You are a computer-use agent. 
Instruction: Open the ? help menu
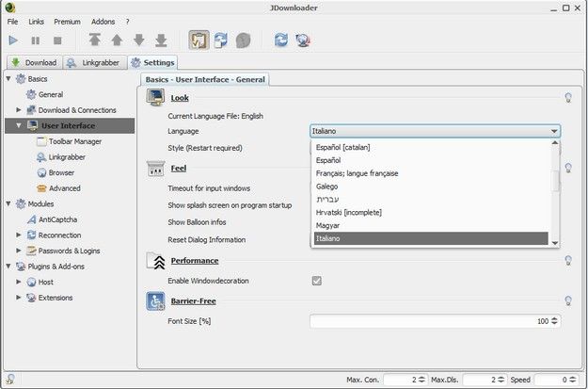128,22
